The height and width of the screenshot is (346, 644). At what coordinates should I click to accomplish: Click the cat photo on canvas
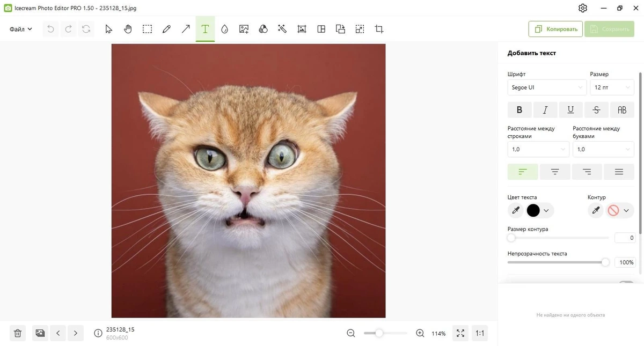click(248, 181)
